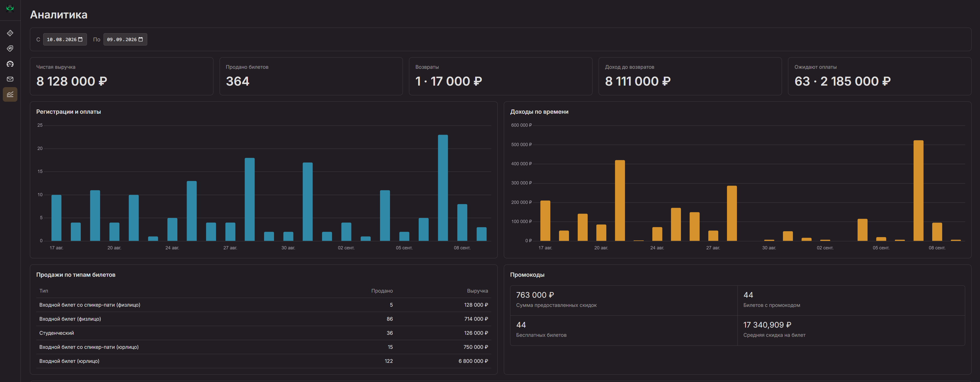Viewport: 980px width, 382px height.
Task: Click the 'Входной билет (юрлицо)' row
Action: (264, 361)
